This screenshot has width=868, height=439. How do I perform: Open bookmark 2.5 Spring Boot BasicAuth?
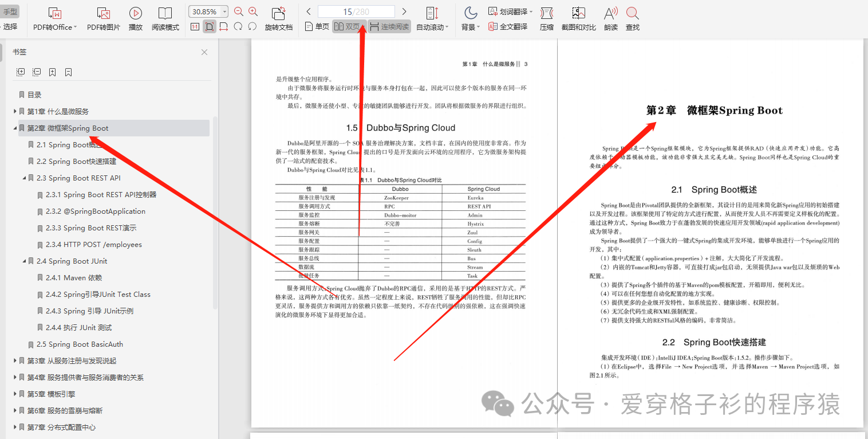pyautogui.click(x=80, y=344)
